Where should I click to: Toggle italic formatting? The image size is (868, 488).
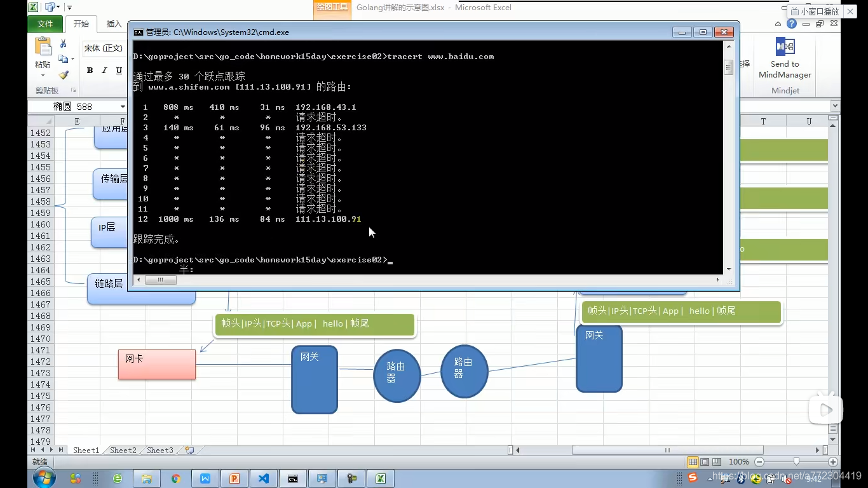pos(104,71)
